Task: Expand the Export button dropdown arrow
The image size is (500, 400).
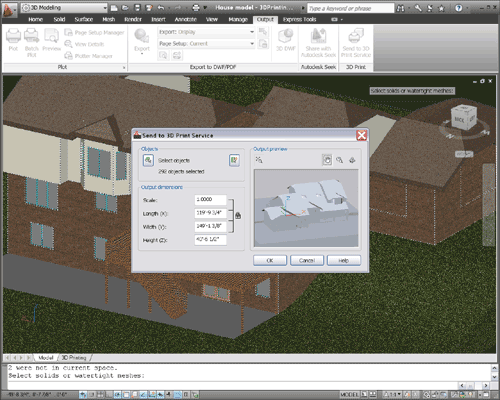Action: point(142,53)
